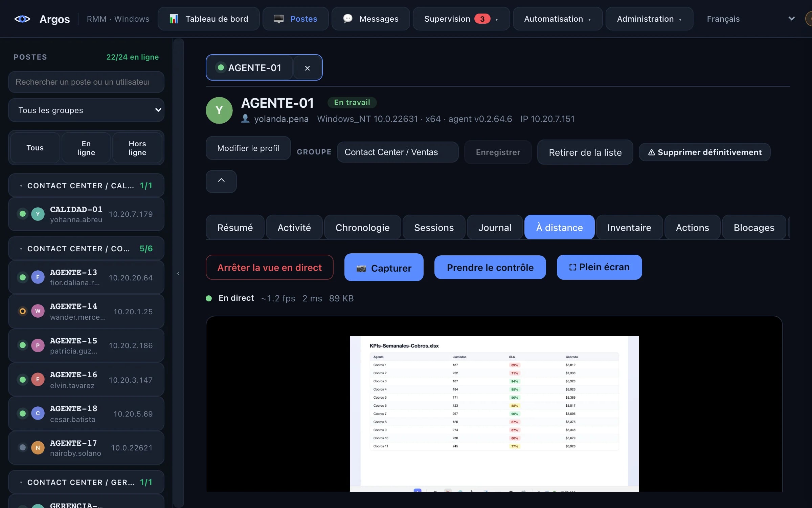Click the W avatar of AGENTE-14

[x=38, y=311]
